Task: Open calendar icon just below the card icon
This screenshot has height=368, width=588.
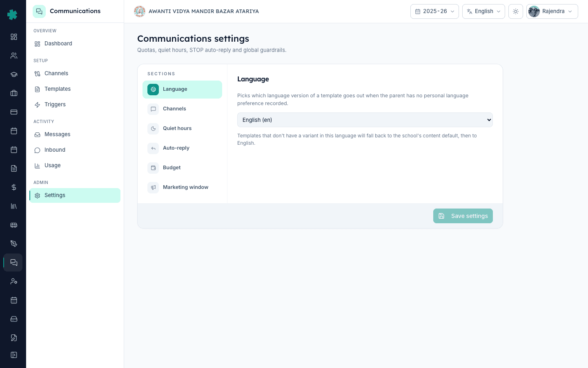Action: [14, 131]
